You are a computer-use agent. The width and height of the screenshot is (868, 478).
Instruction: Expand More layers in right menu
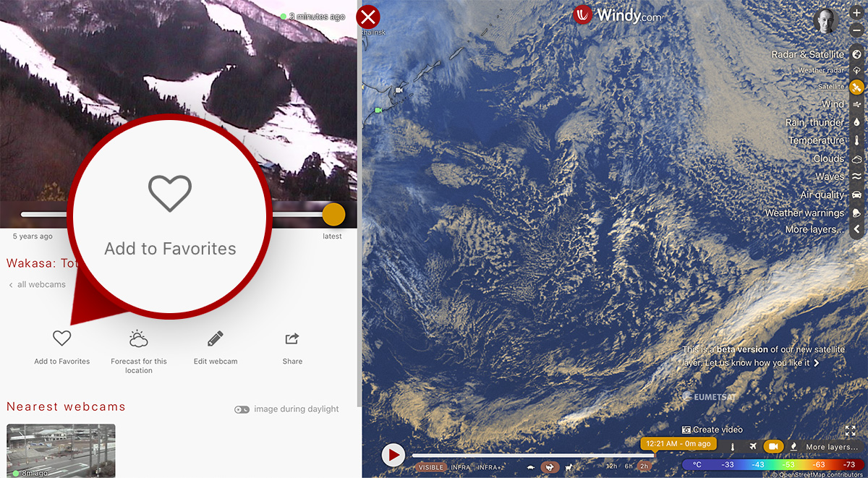point(814,230)
